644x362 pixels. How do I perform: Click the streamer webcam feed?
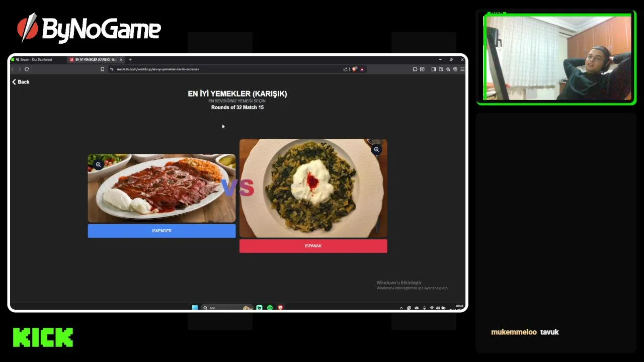click(x=556, y=57)
